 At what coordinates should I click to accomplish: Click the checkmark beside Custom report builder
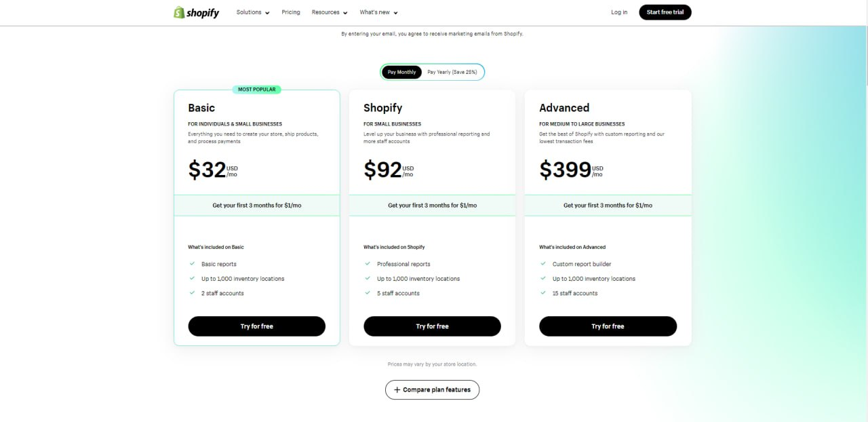[x=543, y=264]
